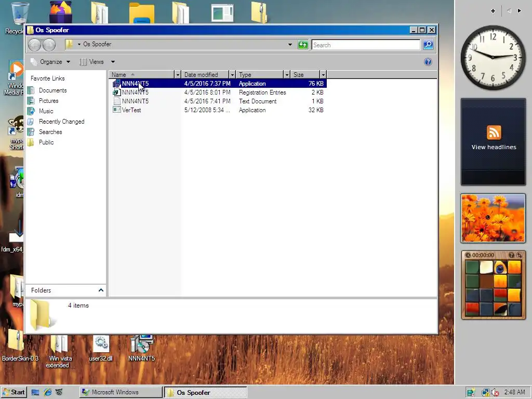This screenshot has width=532, height=399.
Task: Go forward using the Forward arrow button
Action: tap(49, 45)
